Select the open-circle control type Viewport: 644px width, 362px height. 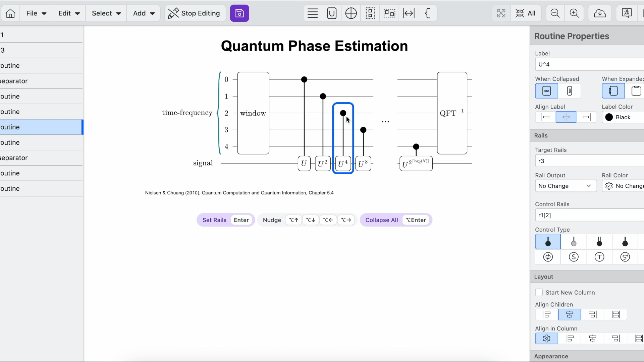(x=574, y=242)
